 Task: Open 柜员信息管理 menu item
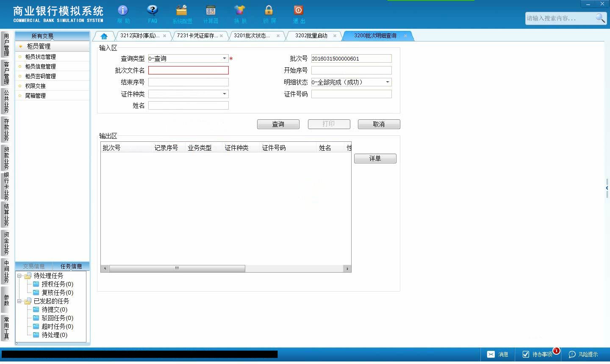coord(53,66)
